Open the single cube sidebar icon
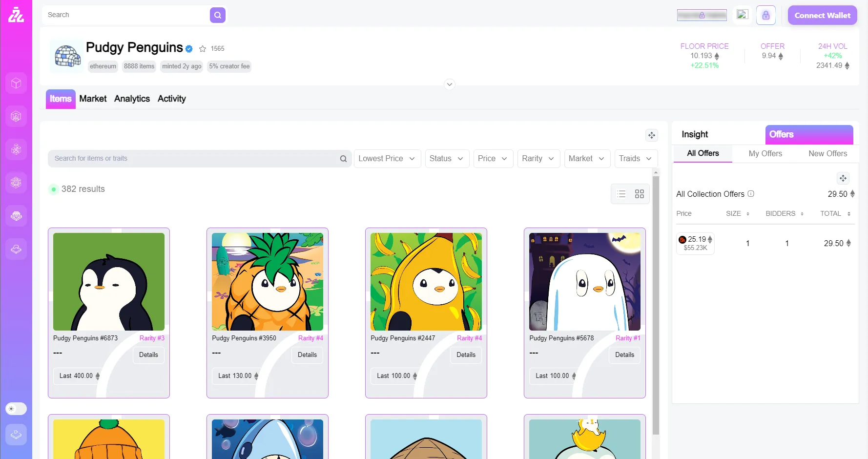 click(16, 83)
